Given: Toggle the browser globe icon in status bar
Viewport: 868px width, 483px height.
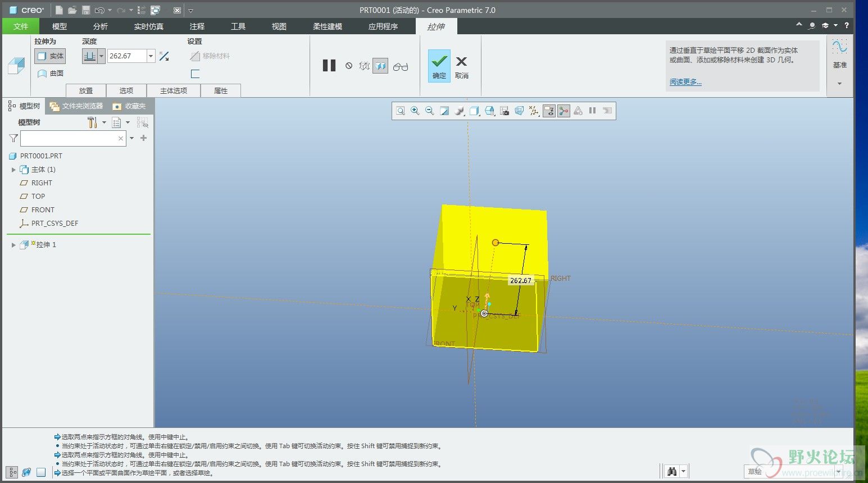Looking at the screenshot, I should click(x=26, y=472).
